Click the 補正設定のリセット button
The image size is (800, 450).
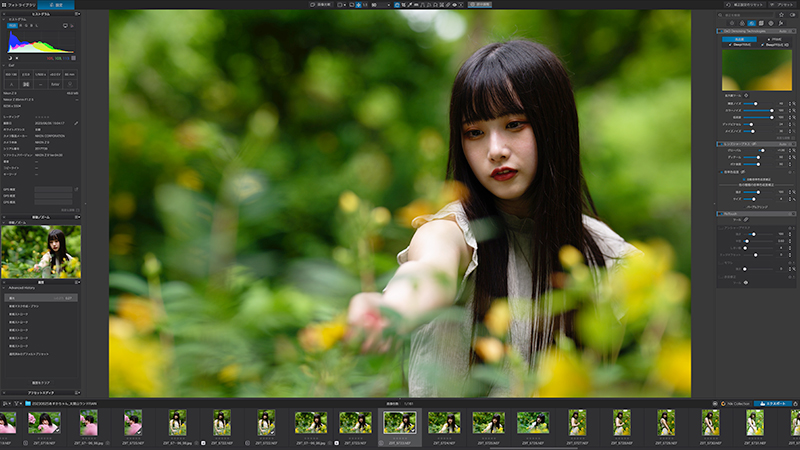745,5
